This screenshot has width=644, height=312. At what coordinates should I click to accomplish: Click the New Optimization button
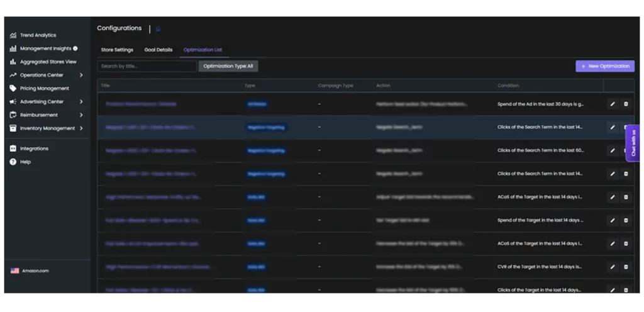(604, 66)
